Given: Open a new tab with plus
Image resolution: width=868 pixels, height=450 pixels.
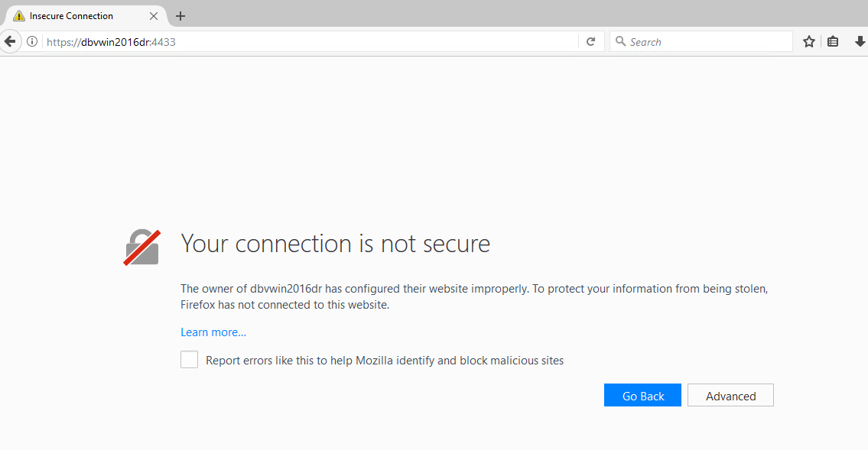Looking at the screenshot, I should (180, 16).
